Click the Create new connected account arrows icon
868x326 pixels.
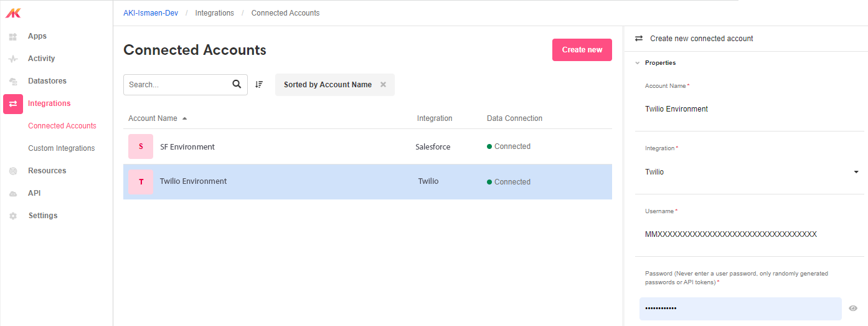coord(638,39)
